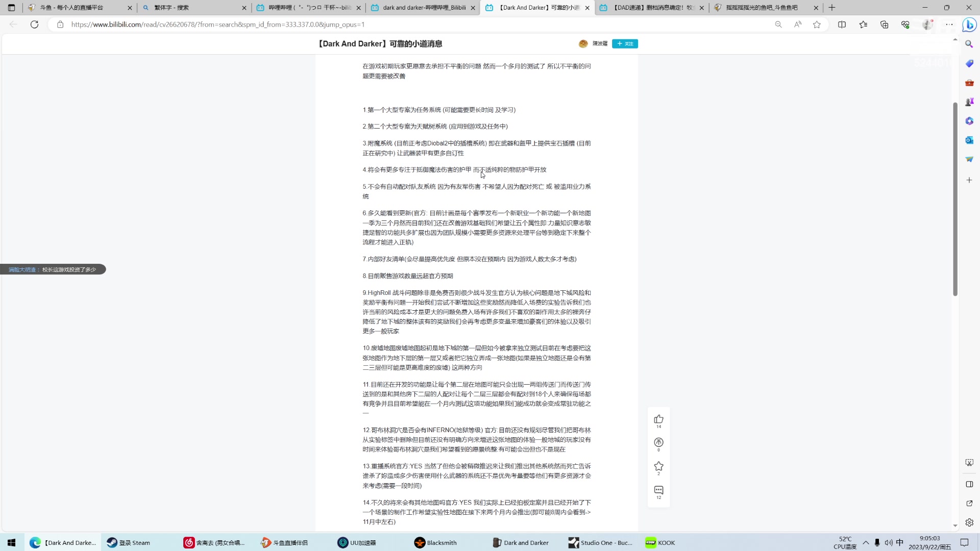Add page to favorites star
The image size is (980, 551).
coord(817,24)
